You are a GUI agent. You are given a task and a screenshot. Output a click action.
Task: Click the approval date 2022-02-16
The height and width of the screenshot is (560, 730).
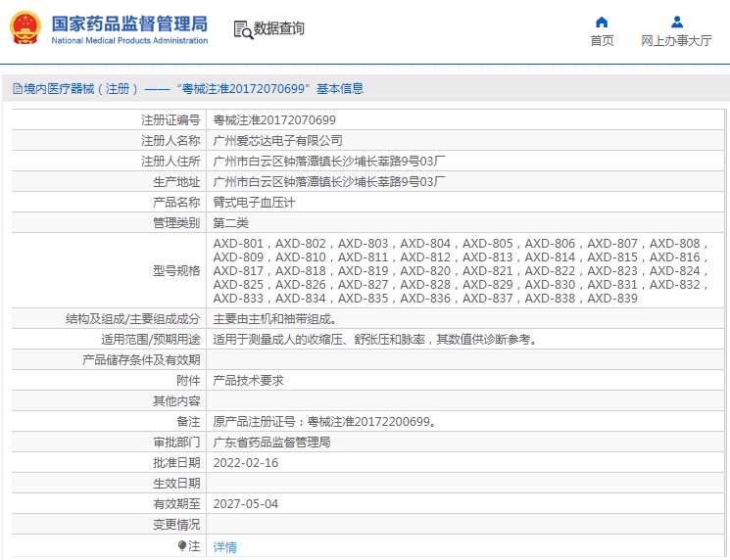click(x=245, y=463)
